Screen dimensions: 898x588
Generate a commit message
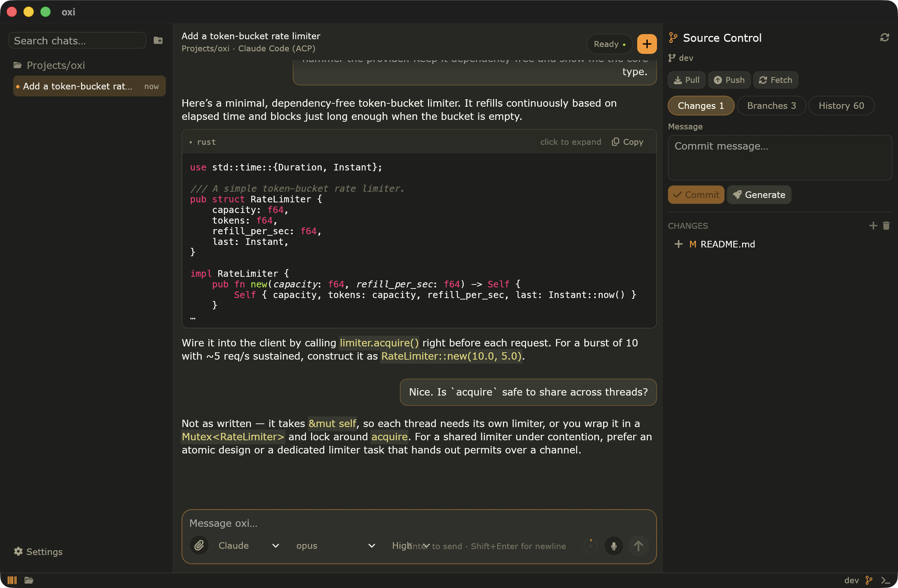759,195
